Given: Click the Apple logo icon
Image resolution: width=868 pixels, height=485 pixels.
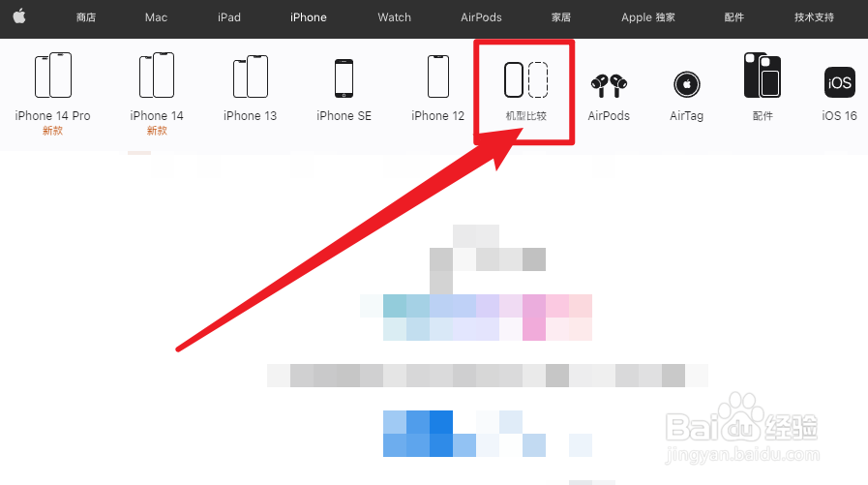Looking at the screenshot, I should coord(19,16).
